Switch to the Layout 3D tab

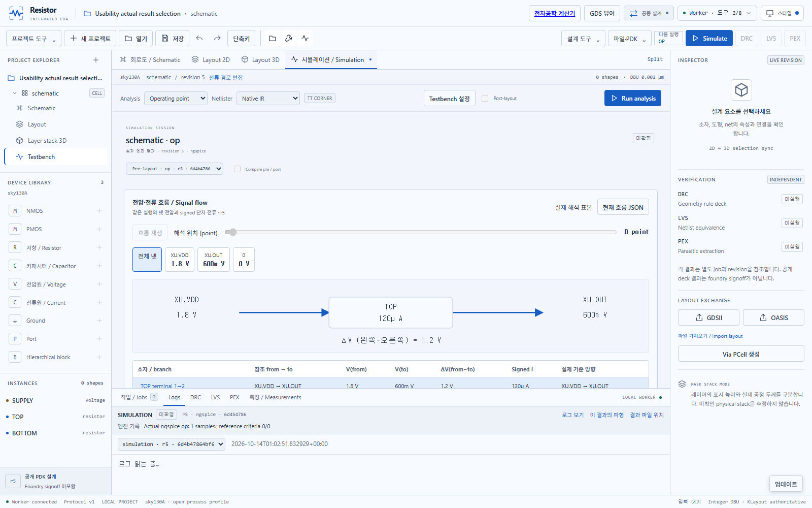(x=260, y=60)
